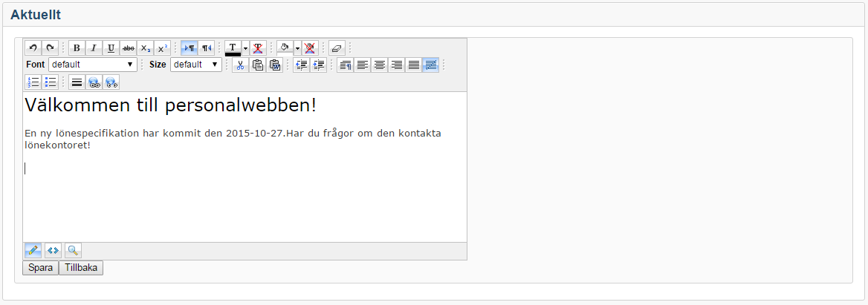The image size is (868, 305).
Task: Center align text
Action: [379, 65]
